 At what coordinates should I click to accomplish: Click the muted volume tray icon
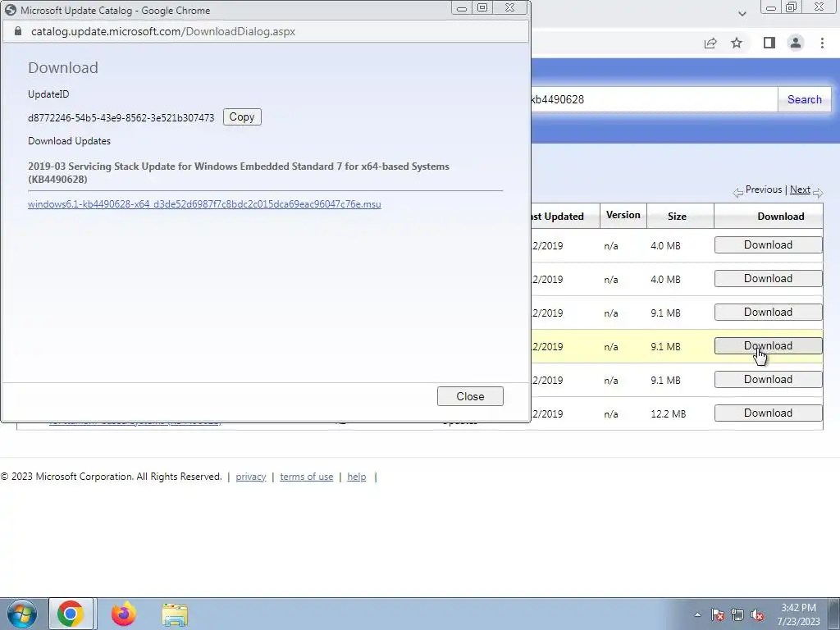coord(757,614)
